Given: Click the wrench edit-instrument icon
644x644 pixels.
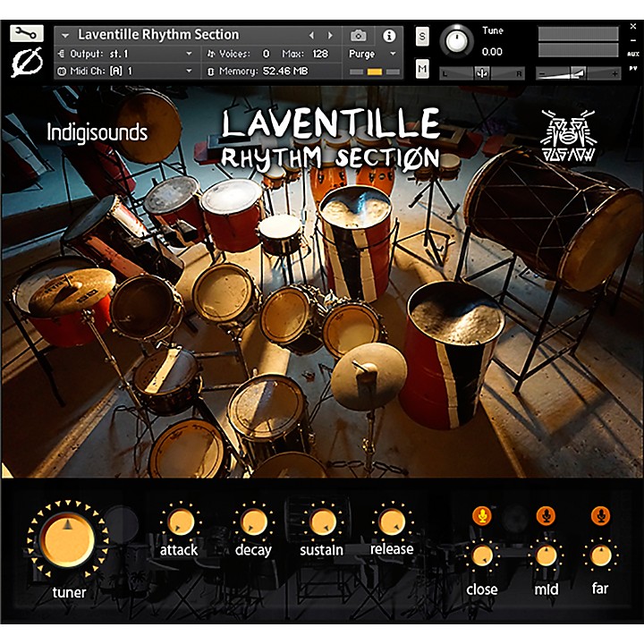Looking at the screenshot, I should pyautogui.click(x=26, y=34).
